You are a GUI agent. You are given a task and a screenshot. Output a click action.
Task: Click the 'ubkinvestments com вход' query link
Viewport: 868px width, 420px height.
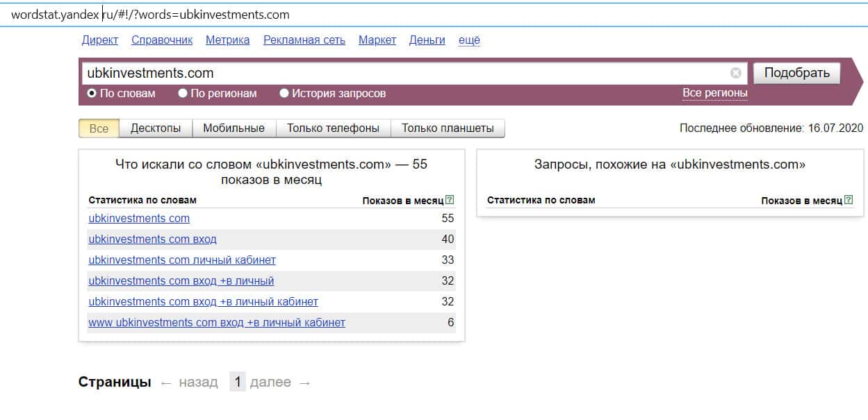[x=152, y=239]
